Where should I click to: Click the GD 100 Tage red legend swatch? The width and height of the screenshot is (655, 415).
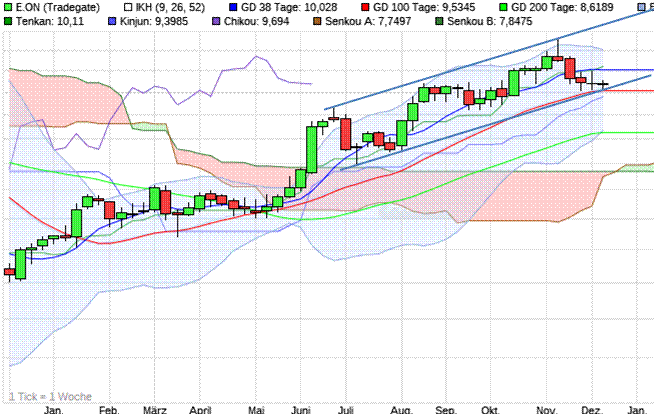tap(365, 8)
